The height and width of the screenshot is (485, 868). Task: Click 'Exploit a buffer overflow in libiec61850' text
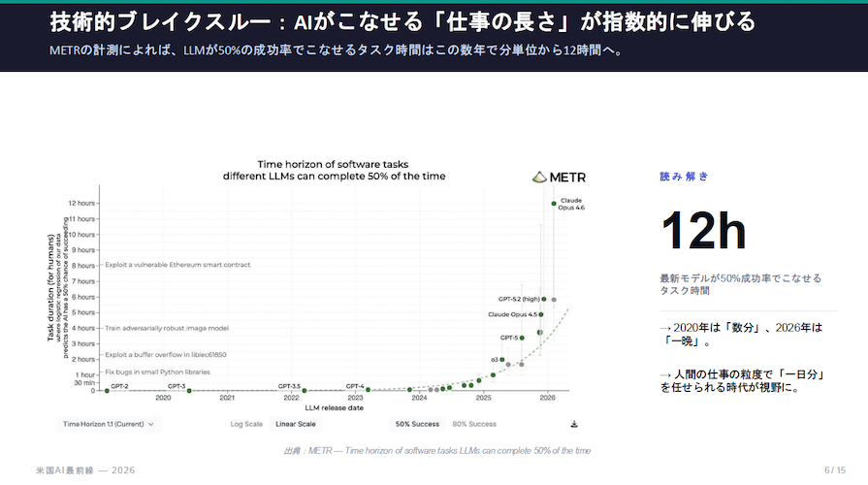tap(166, 354)
